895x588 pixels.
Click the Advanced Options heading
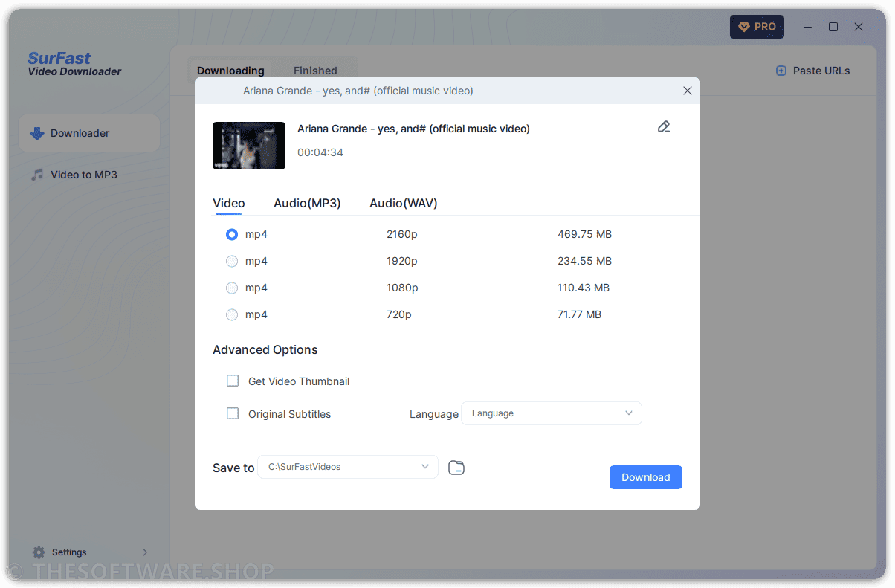[265, 349]
